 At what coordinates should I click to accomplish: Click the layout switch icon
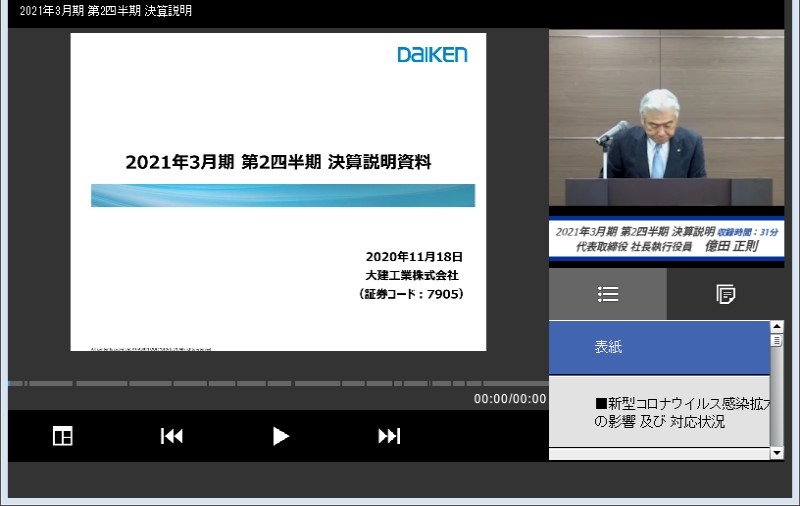[x=63, y=436]
